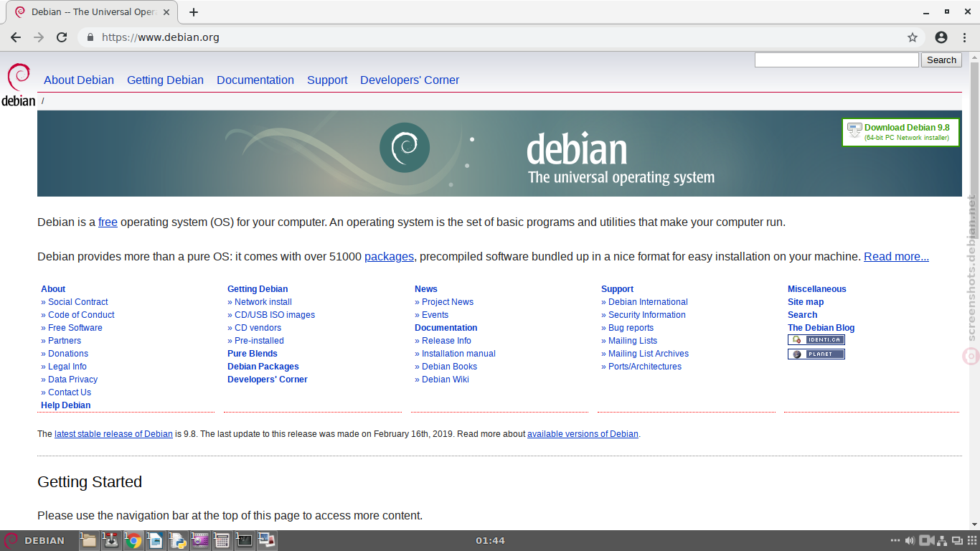
Task: Launch the joystick game icon in taskbar
Action: (110, 541)
